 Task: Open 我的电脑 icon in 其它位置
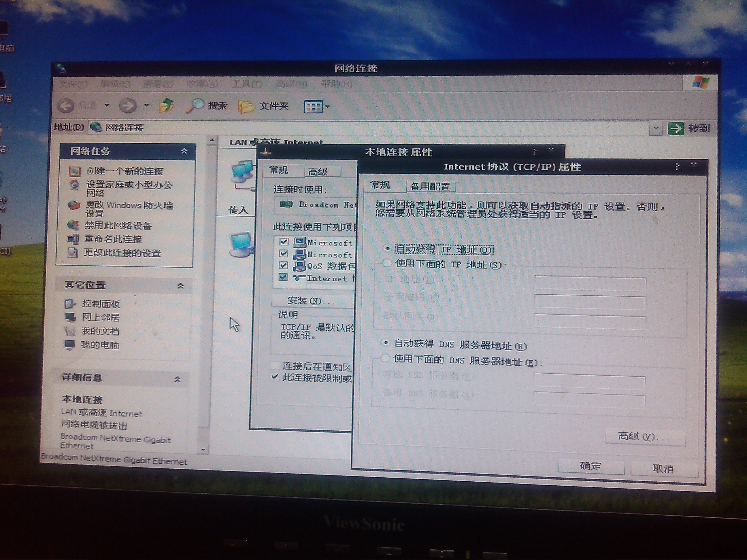69,345
